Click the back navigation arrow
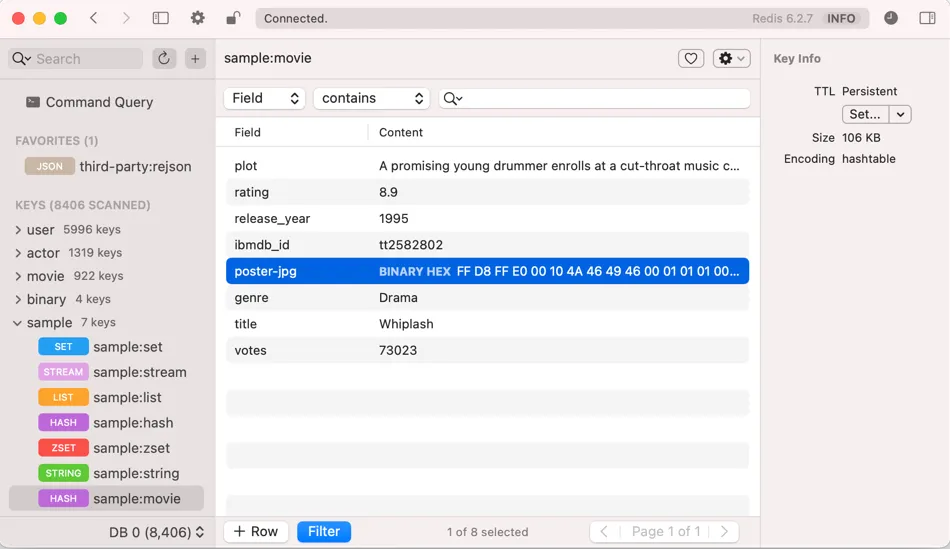The width and height of the screenshot is (950, 549). point(93,18)
